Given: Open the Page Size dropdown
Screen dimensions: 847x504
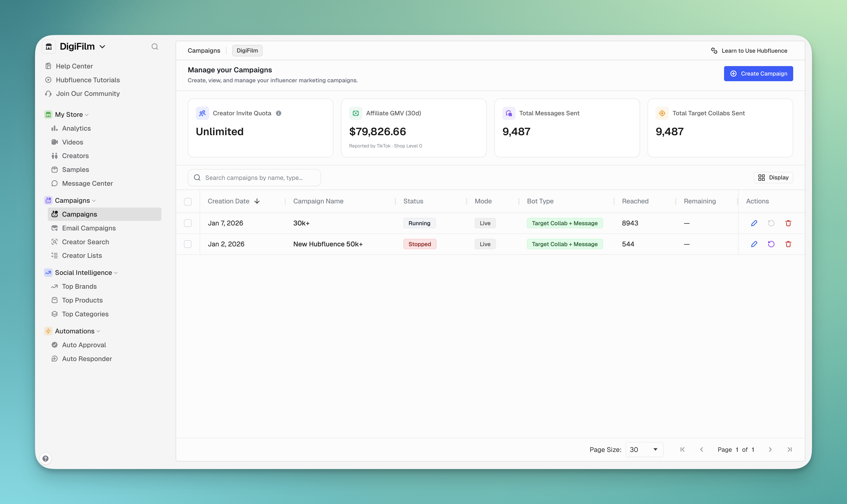Looking at the screenshot, I should [x=644, y=449].
